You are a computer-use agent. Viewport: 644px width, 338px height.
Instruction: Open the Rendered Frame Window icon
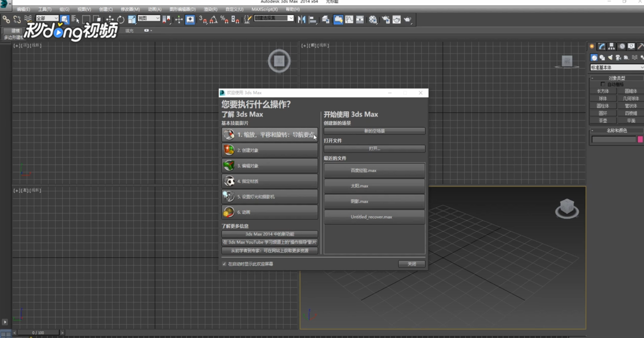[x=396, y=19]
